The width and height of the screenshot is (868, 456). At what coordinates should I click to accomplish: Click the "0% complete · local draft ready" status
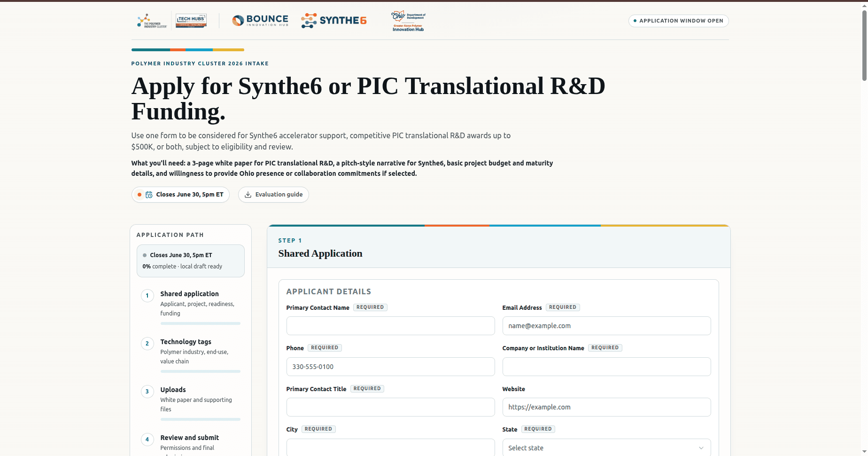pos(182,267)
